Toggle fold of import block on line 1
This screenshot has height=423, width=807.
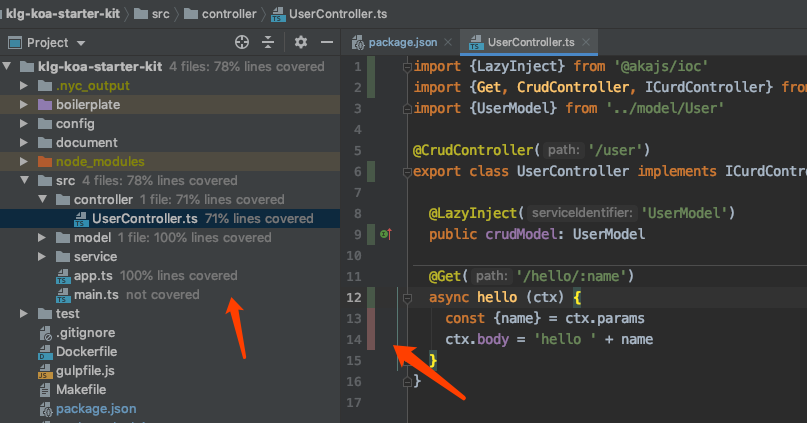(x=406, y=67)
